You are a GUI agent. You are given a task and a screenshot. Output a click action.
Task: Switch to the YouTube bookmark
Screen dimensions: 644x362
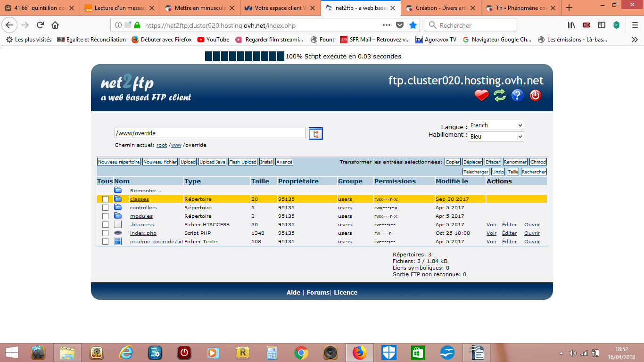[x=213, y=40]
